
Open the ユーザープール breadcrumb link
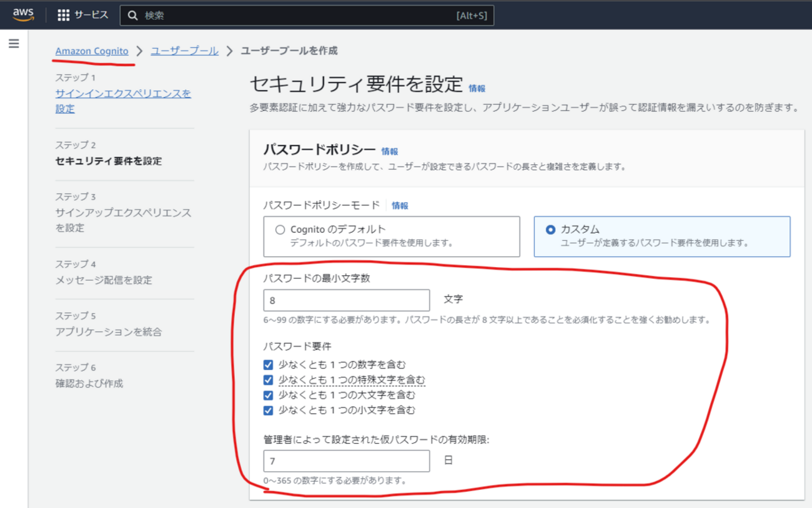(x=184, y=51)
